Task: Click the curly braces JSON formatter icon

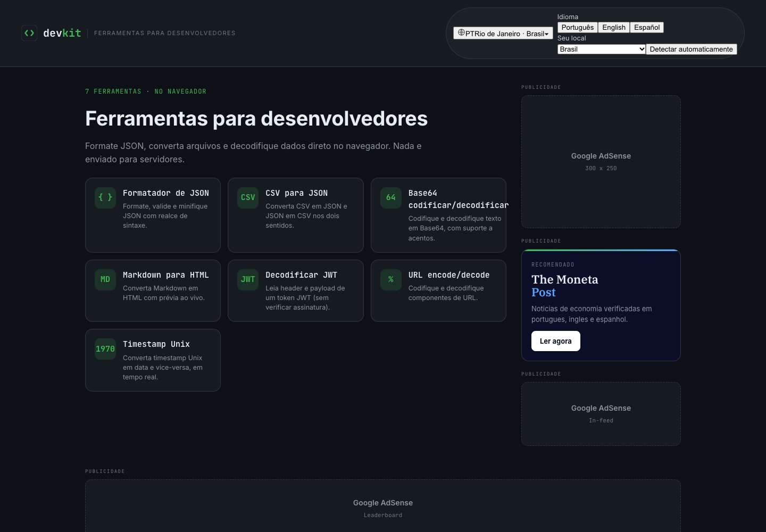Action: click(105, 197)
